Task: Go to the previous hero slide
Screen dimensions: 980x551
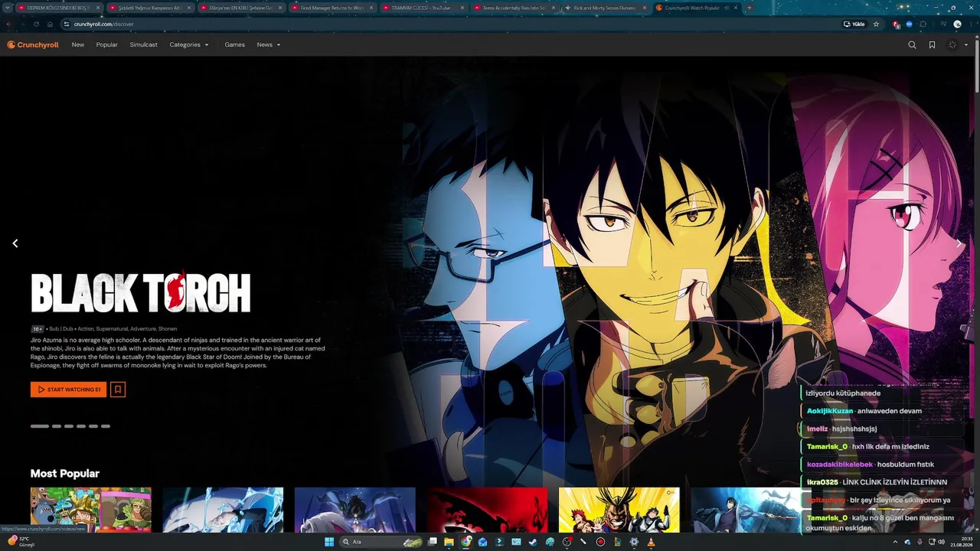Action: point(15,243)
